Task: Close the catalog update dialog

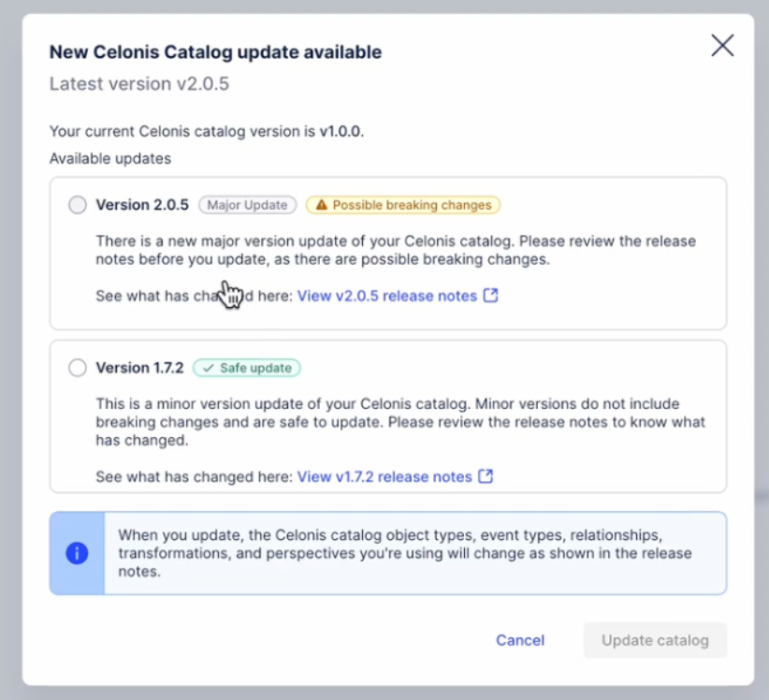Action: point(722,46)
